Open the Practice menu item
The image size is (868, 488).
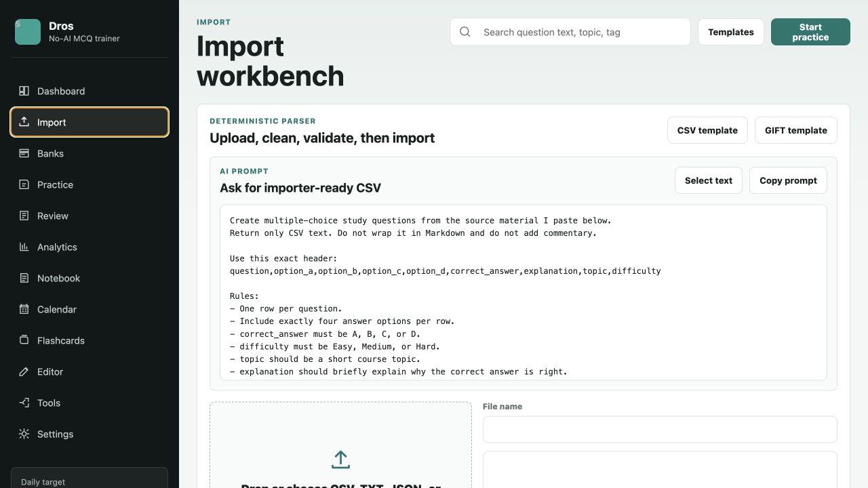pos(90,184)
